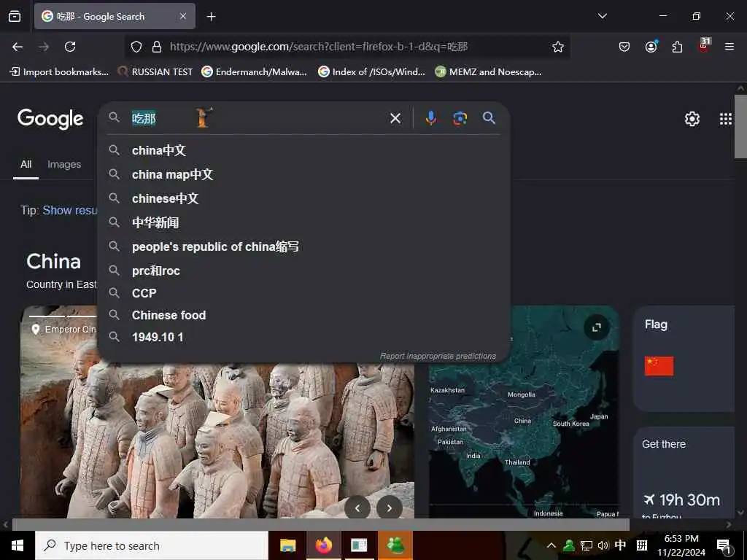Click the URL address bar
Viewport: 747px width, 560px height.
click(347, 47)
